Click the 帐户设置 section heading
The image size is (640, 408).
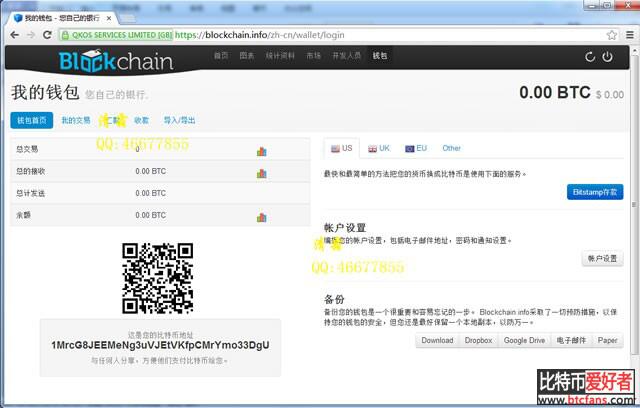pos(345,228)
